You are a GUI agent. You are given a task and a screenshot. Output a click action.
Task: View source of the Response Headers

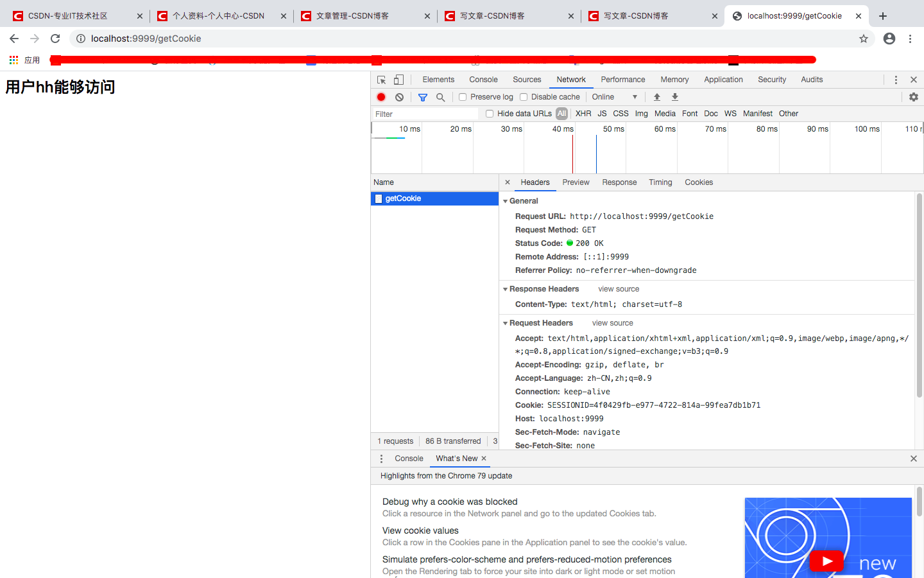coord(619,289)
